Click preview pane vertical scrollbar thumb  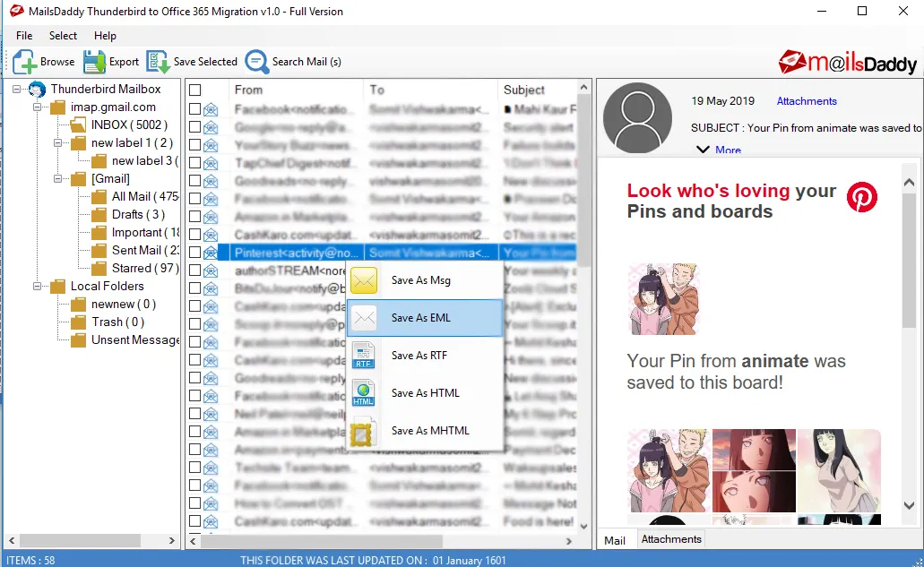[x=910, y=261]
